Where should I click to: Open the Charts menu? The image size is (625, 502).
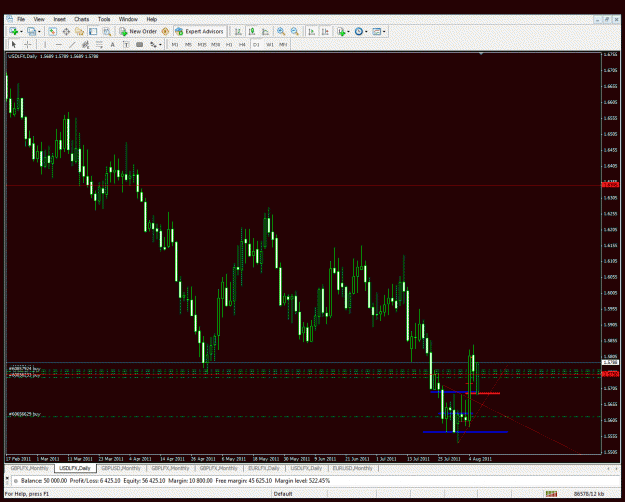point(81,19)
